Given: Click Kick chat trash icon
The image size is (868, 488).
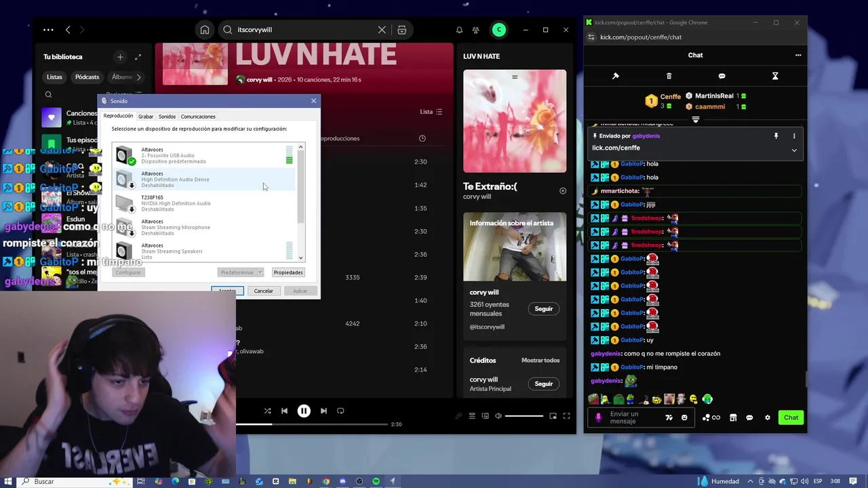Looking at the screenshot, I should pyautogui.click(x=669, y=76).
